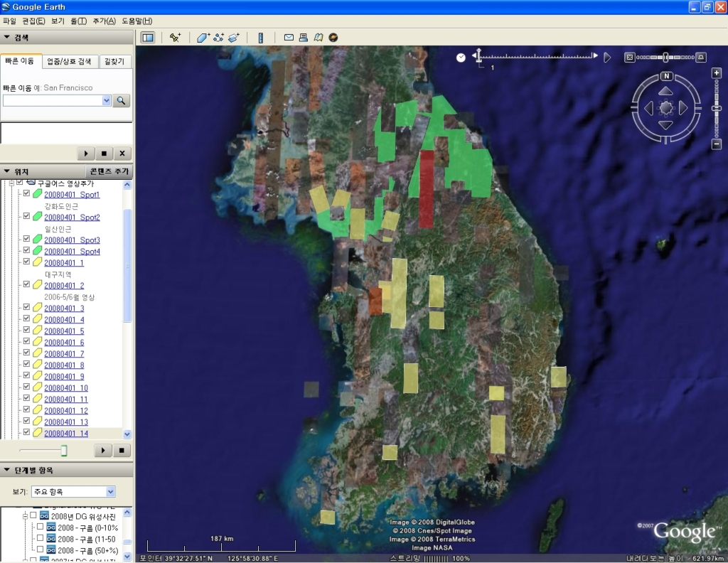
Task: Open the view in Google Maps icon
Action: [318, 38]
